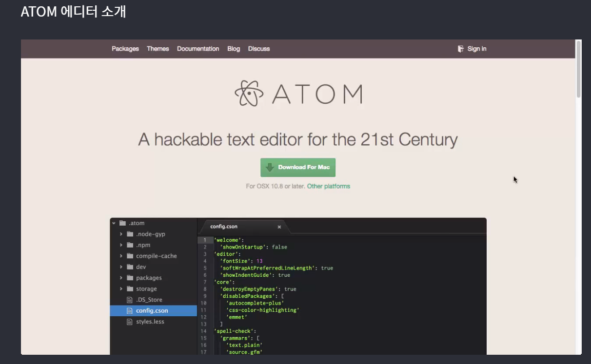The width and height of the screenshot is (591, 364).
Task: Open the Themes page
Action: coord(158,49)
